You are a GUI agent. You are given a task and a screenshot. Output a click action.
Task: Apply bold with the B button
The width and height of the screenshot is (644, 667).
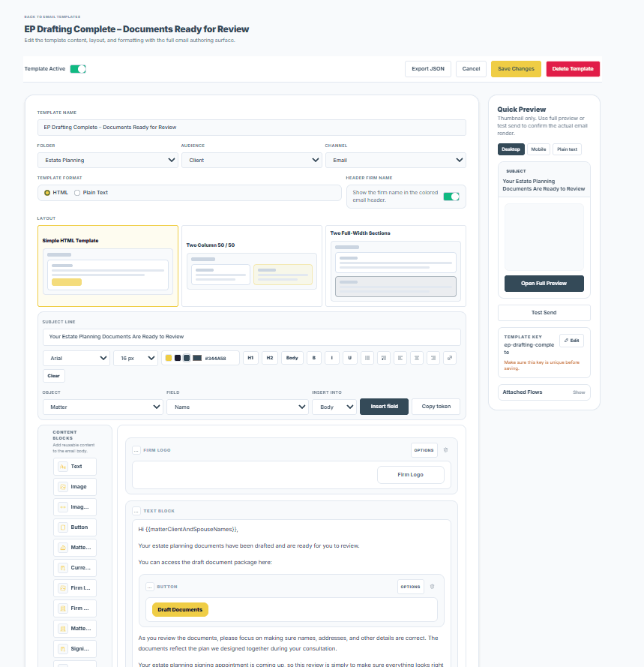pos(314,358)
